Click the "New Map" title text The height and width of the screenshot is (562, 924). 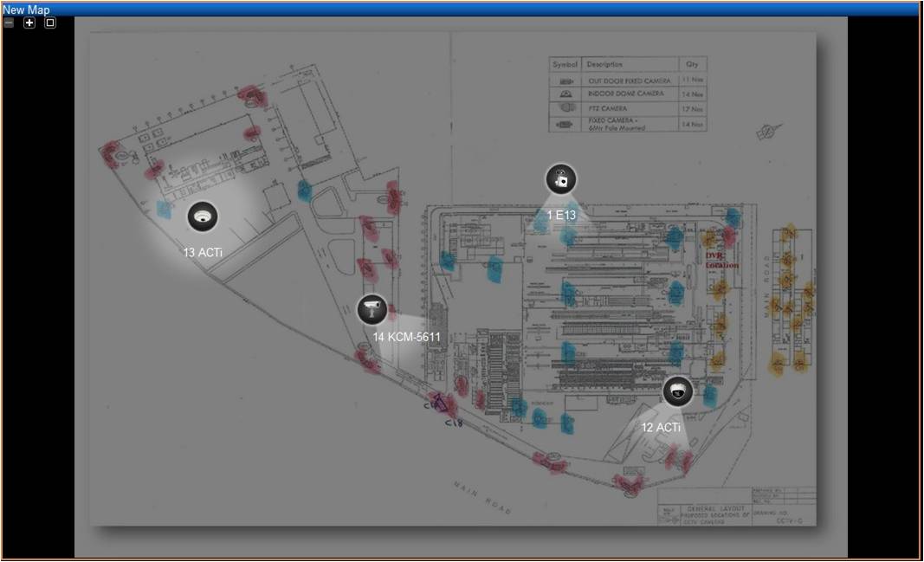26,10
